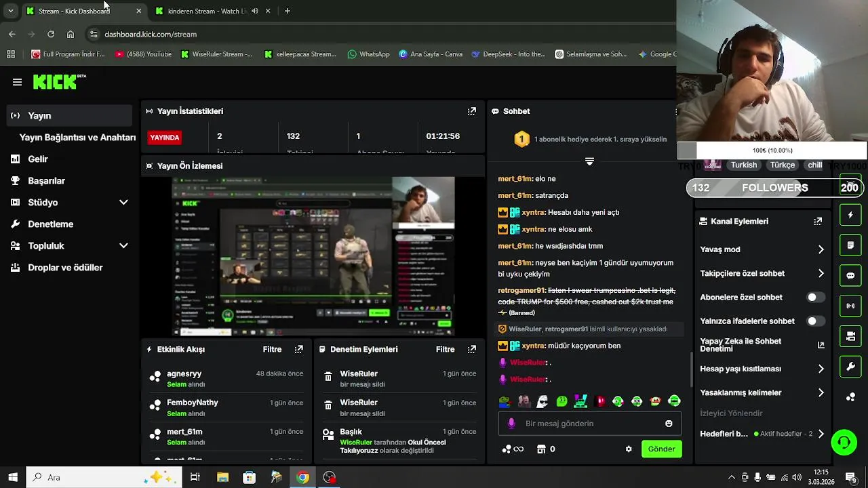Click the chat bubble sidebar icon
Screen dimensions: 868x488
tap(850, 275)
